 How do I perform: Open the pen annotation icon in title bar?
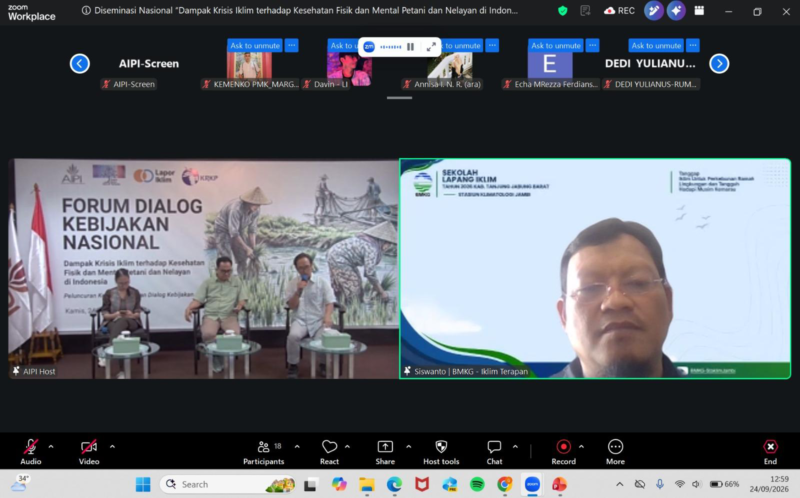(654, 11)
